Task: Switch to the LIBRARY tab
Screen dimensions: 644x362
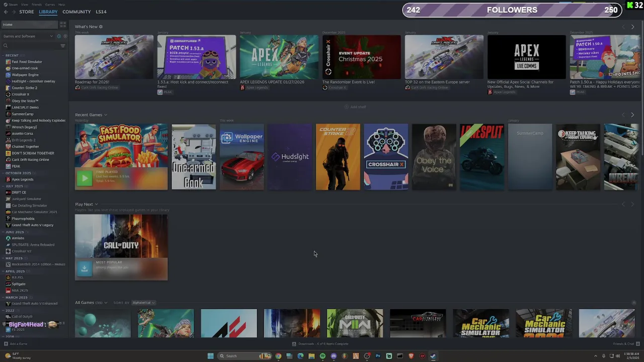Action: click(x=48, y=12)
